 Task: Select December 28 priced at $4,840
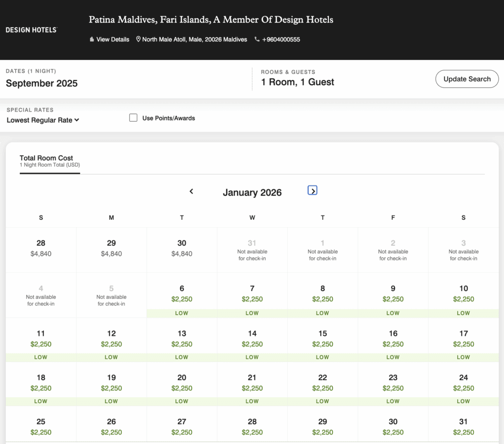41,249
